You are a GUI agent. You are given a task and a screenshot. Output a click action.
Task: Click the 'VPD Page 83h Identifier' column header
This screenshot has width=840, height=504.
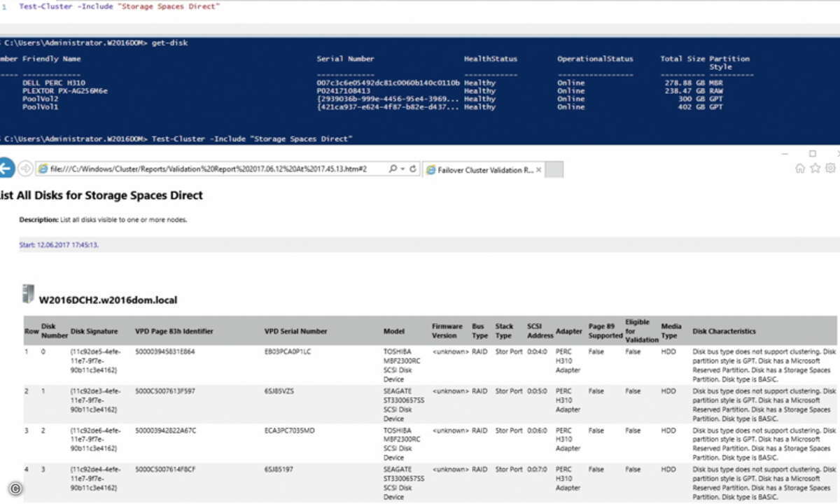pyautogui.click(x=174, y=331)
